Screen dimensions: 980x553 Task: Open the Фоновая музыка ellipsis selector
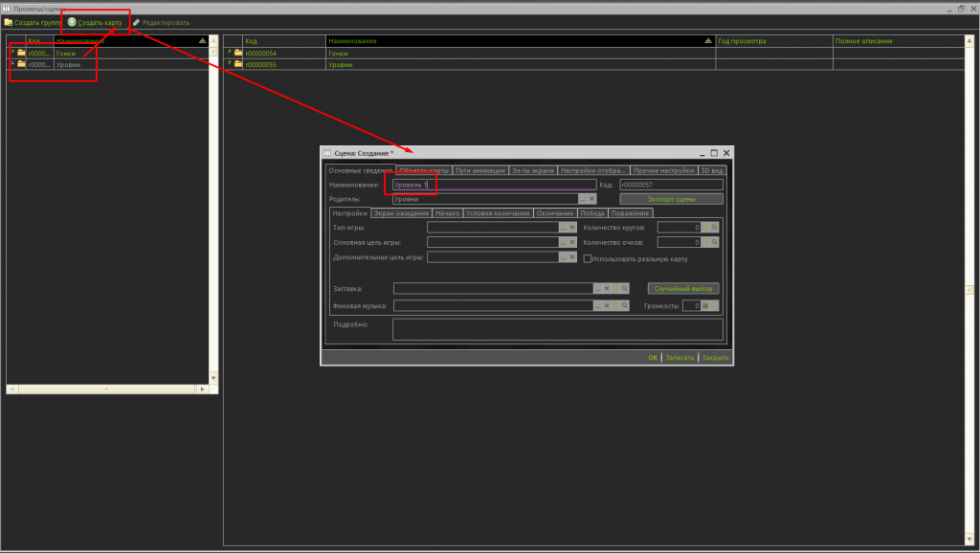(597, 305)
